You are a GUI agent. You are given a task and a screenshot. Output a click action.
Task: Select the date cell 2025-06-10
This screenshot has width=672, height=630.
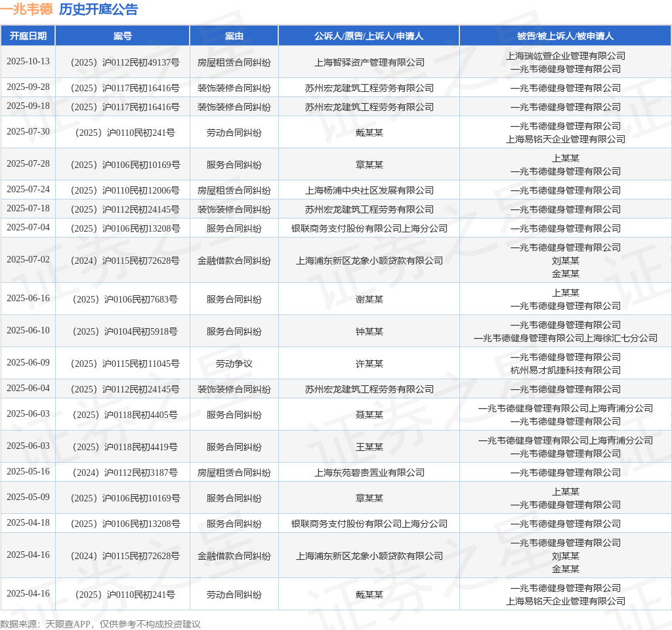28,331
